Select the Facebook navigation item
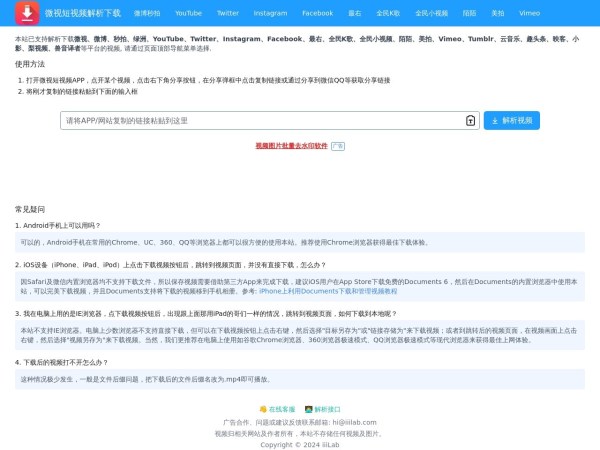The width and height of the screenshot is (600, 450). [317, 14]
